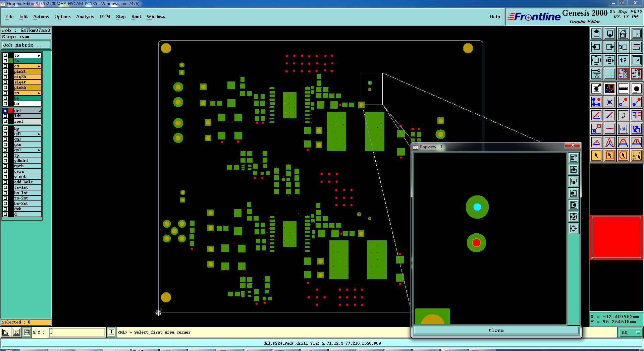This screenshot has height=351, width=644.
Task: Click the zoom out icon in main toolbar
Action: (610, 60)
